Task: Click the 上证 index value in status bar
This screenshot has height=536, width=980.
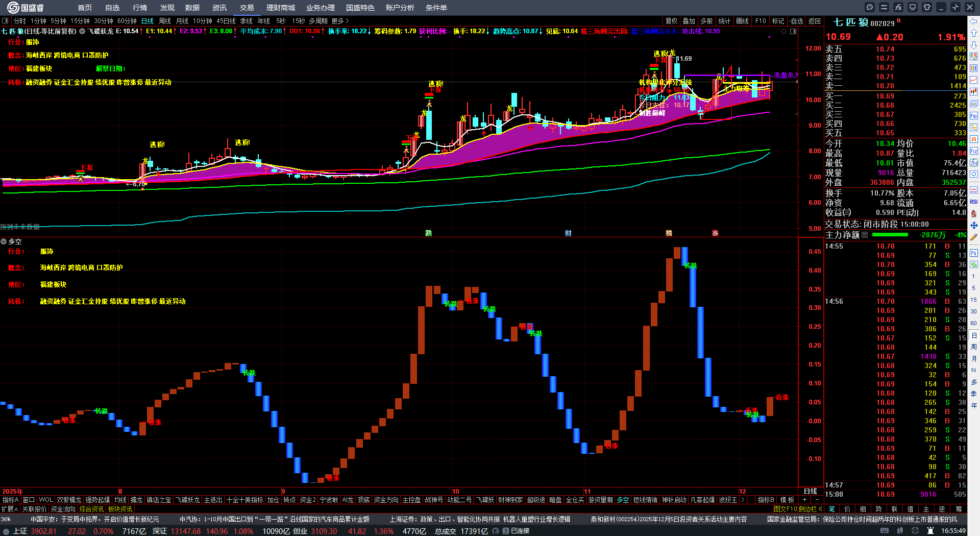Action: coord(44,531)
